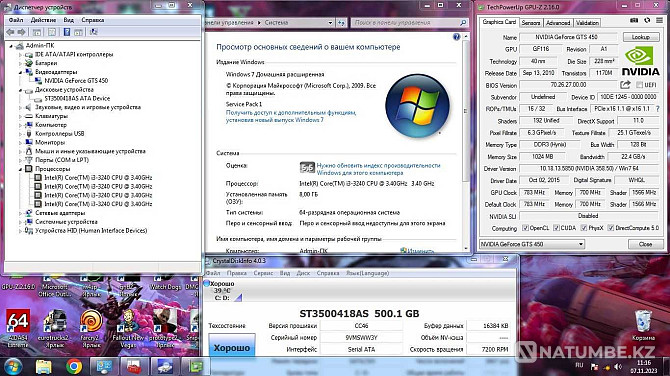Viewport: 670px width, 376px height.
Task: Click the Bus Interface question mark icon
Action: (658, 109)
